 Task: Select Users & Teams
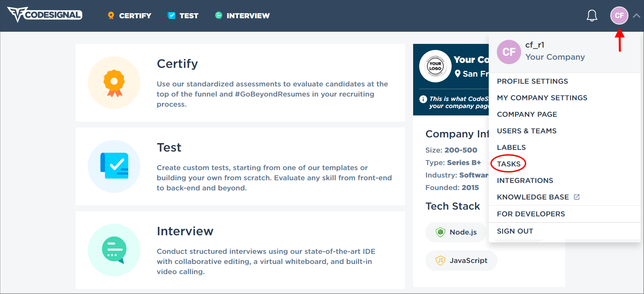pyautogui.click(x=527, y=131)
